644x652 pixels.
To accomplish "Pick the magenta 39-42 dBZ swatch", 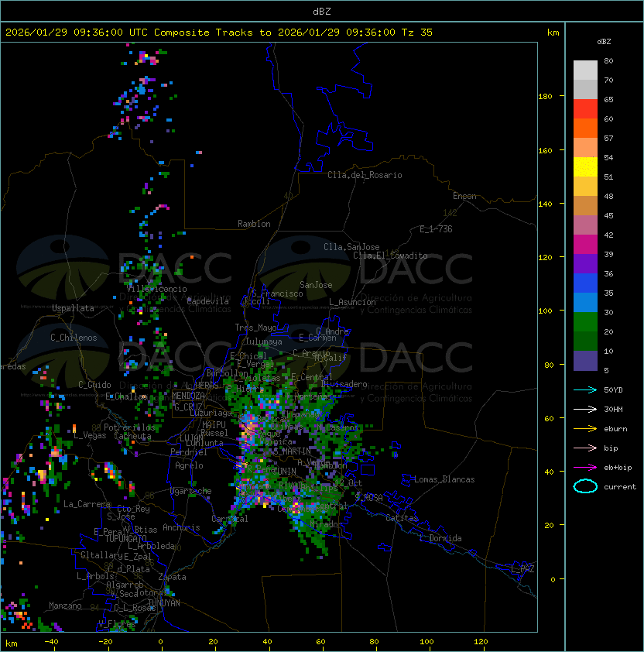I will [x=585, y=245].
